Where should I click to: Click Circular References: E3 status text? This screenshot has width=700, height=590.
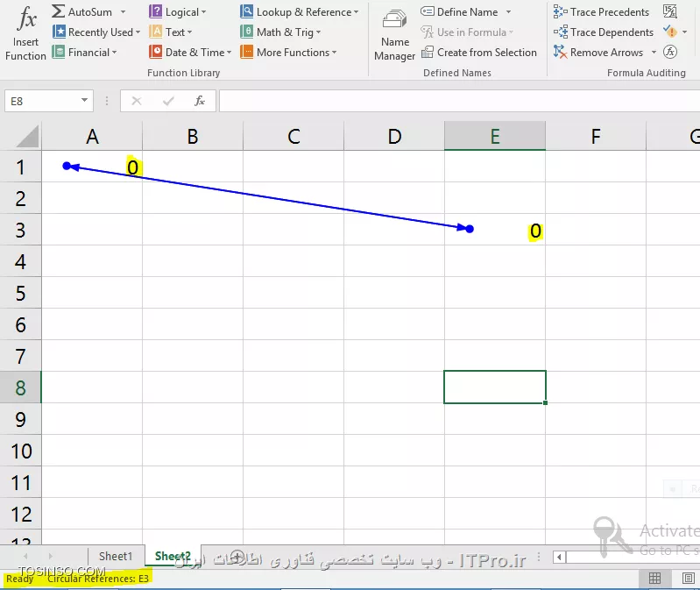[x=98, y=579]
